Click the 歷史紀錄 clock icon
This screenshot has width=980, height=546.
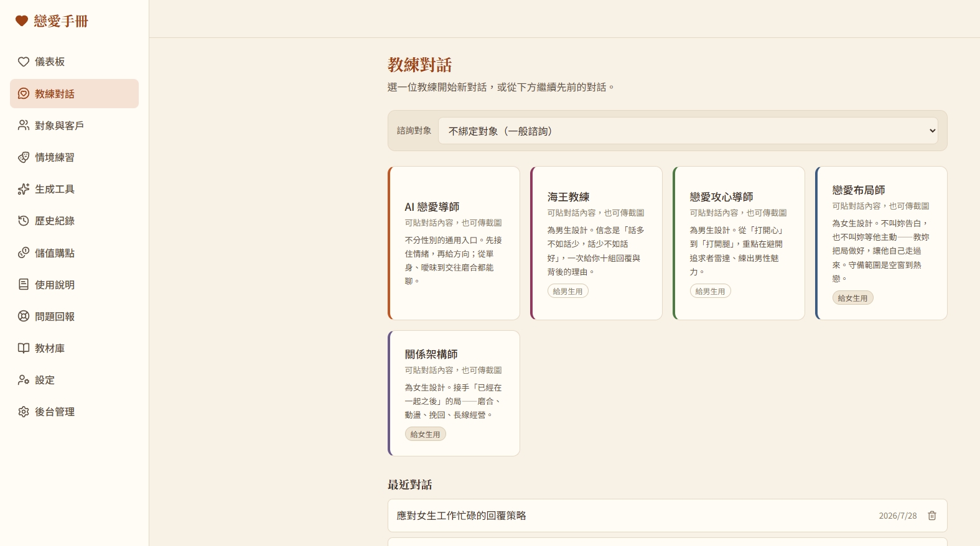point(24,221)
